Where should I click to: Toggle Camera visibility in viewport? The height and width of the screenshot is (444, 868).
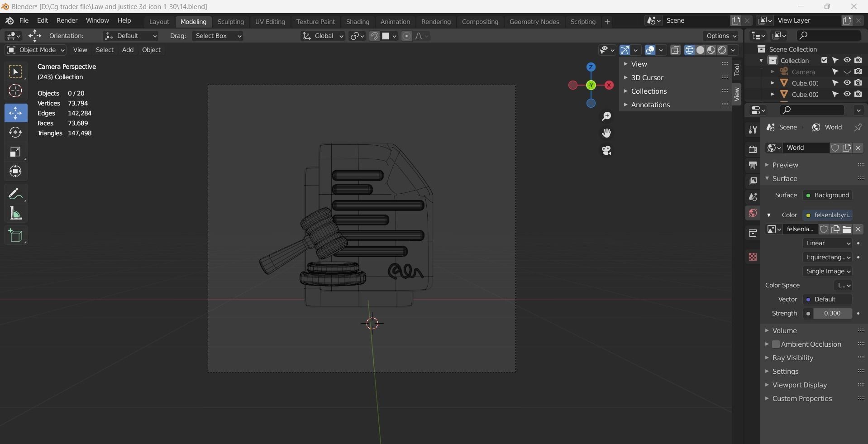pyautogui.click(x=847, y=72)
